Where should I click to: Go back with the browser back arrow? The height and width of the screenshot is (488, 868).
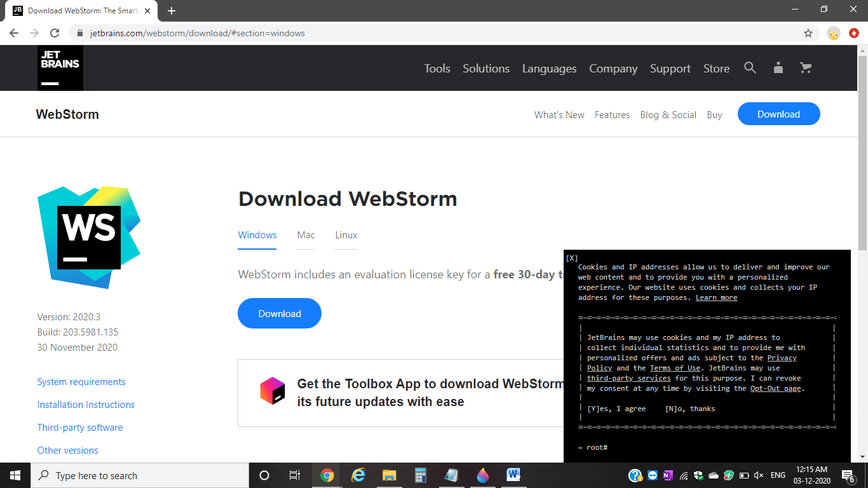coord(14,33)
